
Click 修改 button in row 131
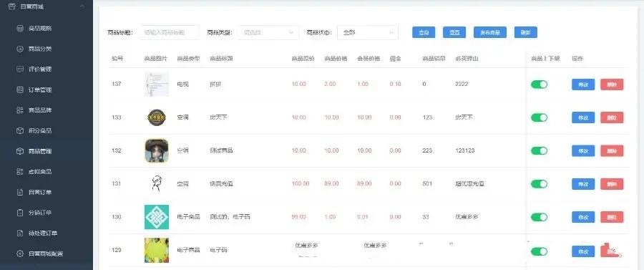tap(583, 184)
